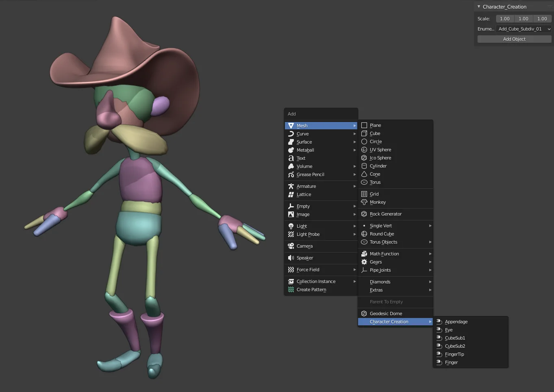Image resolution: width=554 pixels, height=392 pixels.
Task: Select FingerTip in the submenu
Action: click(454, 354)
